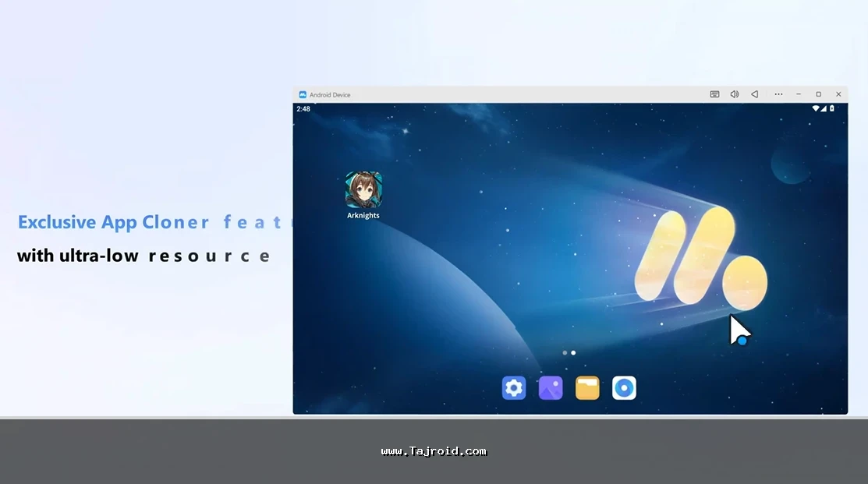Close the Android Device window
Image resolution: width=868 pixels, height=484 pixels.
[838, 94]
